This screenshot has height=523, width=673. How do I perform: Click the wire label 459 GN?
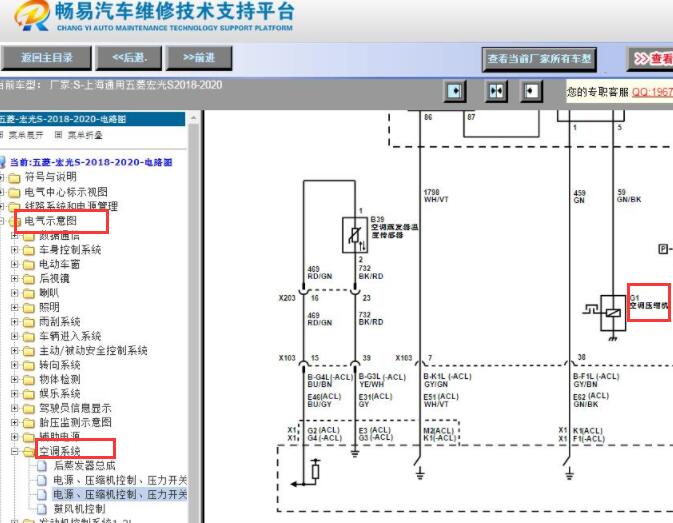click(579, 197)
